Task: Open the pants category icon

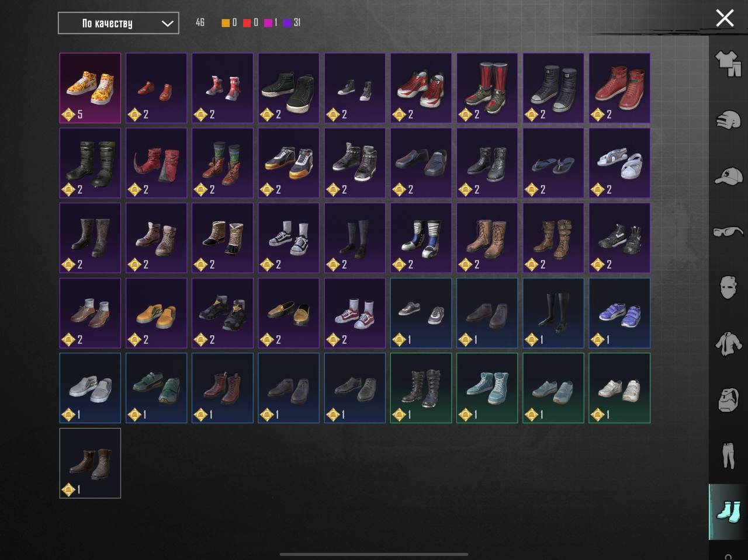Action: (728, 455)
